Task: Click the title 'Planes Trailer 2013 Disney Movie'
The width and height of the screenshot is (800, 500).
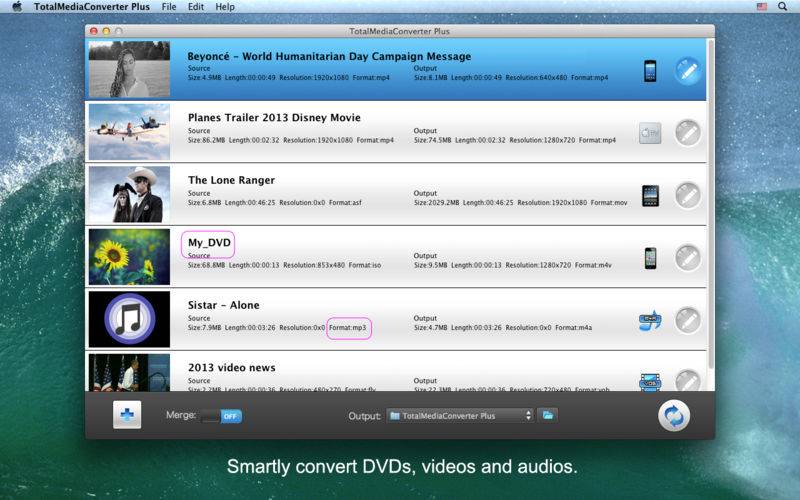Action: point(274,117)
